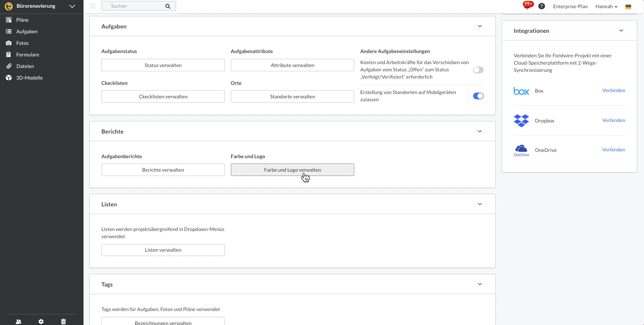644x325 pixels.
Task: Open the people icon in sidebar footer
Action: [18, 321]
